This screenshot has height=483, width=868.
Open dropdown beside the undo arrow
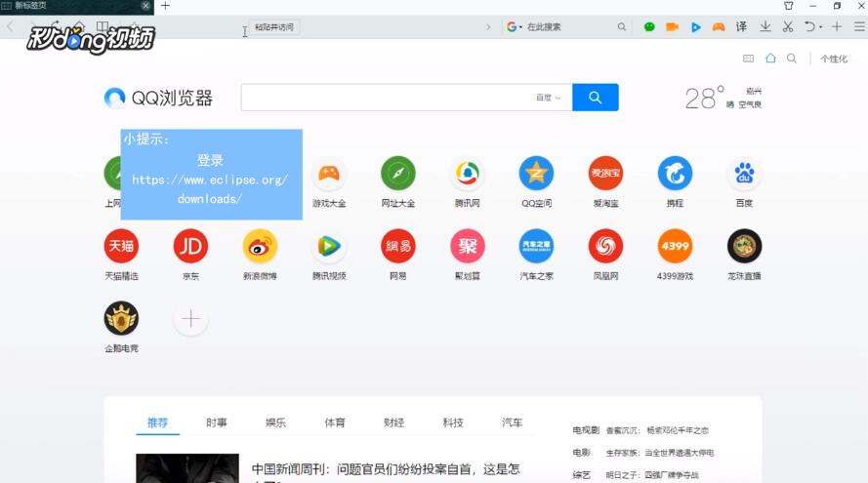click(820, 26)
